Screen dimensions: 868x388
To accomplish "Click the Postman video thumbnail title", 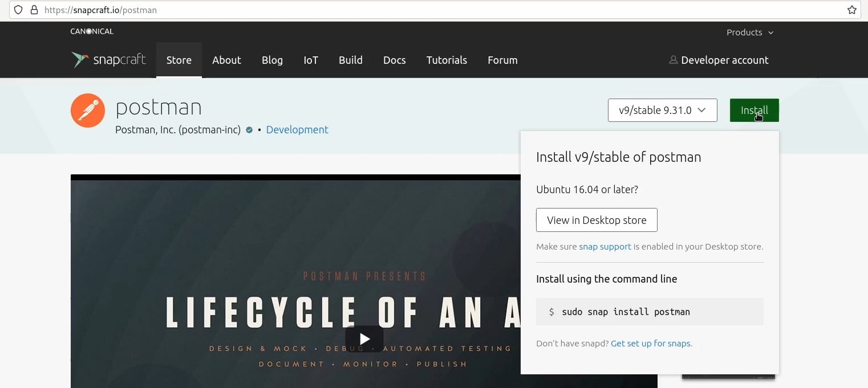I will (343, 312).
